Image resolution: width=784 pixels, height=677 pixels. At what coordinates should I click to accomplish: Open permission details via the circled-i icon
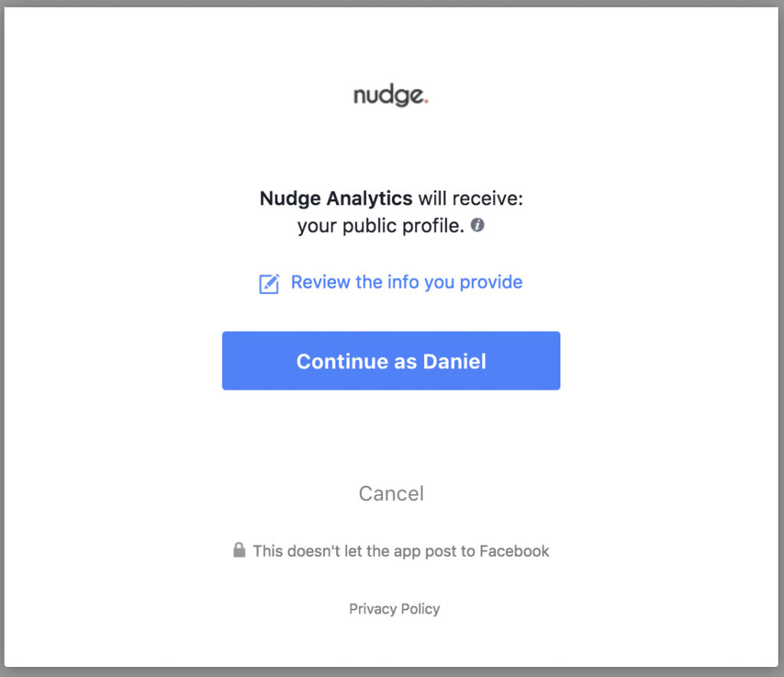pyautogui.click(x=478, y=226)
